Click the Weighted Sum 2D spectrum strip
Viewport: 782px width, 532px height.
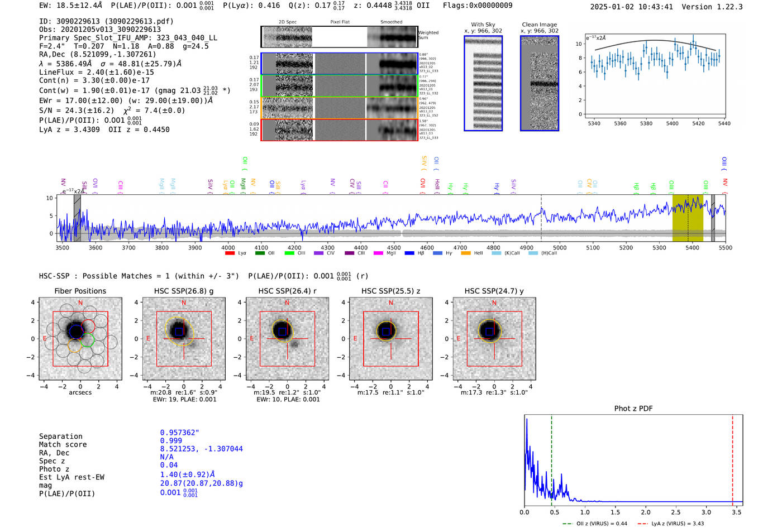339,37
